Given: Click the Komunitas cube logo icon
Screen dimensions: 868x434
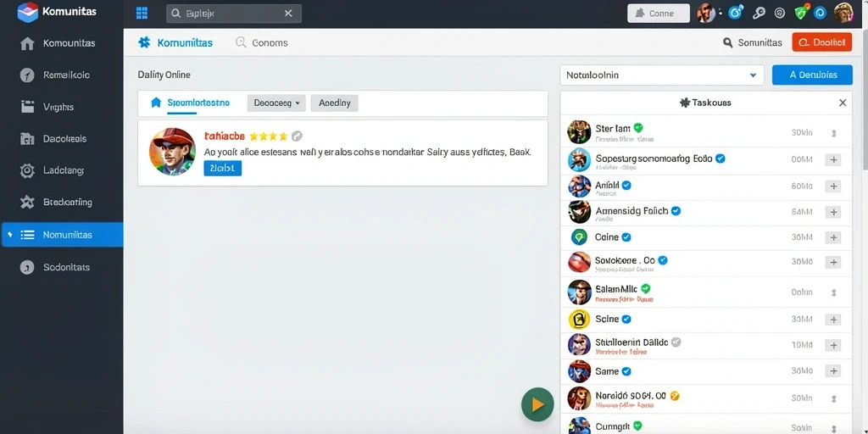Looking at the screenshot, I should (27, 12).
